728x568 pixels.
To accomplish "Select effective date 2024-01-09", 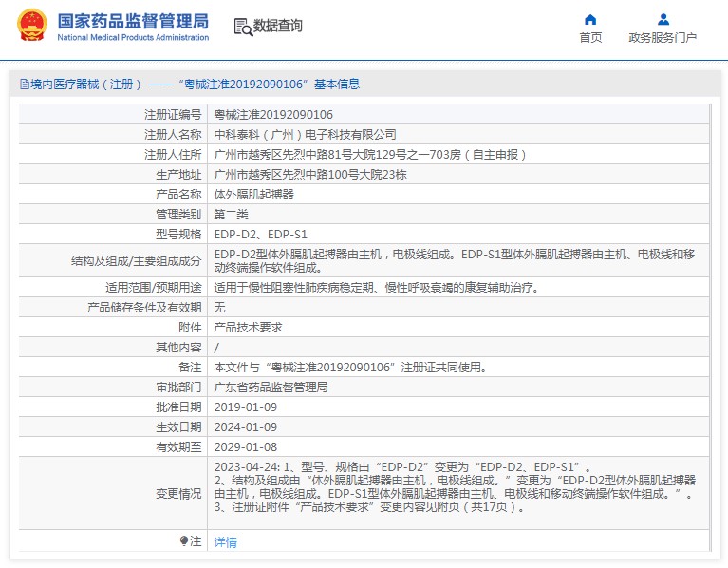I will click(x=246, y=427).
